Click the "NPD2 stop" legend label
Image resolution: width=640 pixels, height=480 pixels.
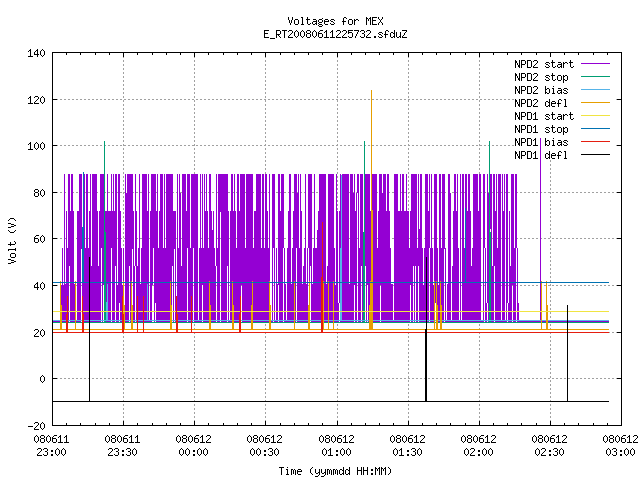pos(541,77)
